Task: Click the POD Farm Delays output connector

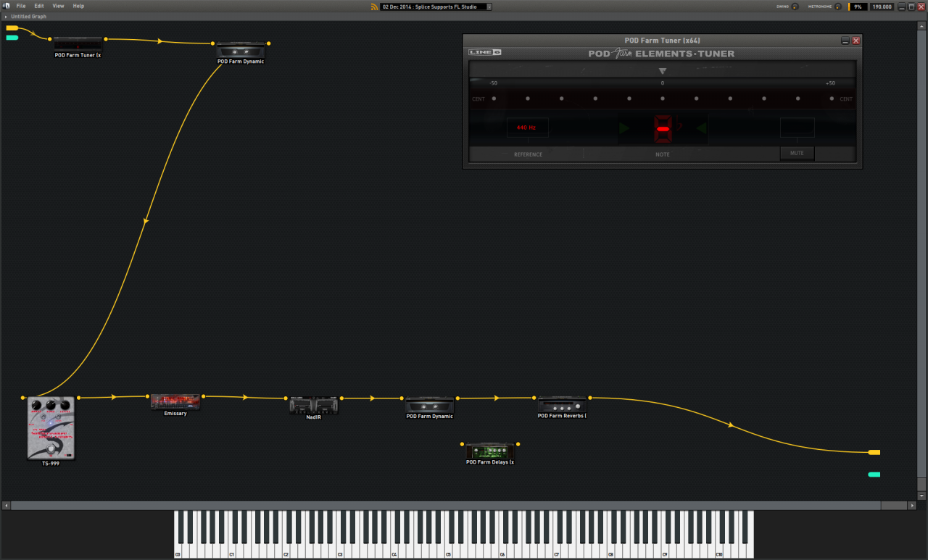Action: [518, 444]
